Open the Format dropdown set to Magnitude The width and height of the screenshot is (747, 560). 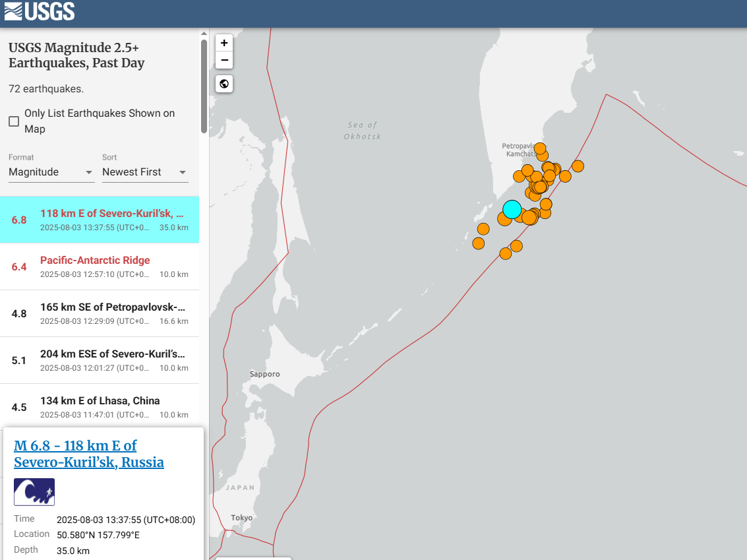pos(51,172)
